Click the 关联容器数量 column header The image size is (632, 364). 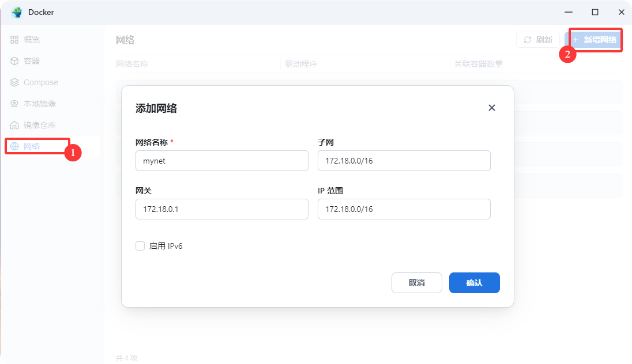(x=478, y=64)
